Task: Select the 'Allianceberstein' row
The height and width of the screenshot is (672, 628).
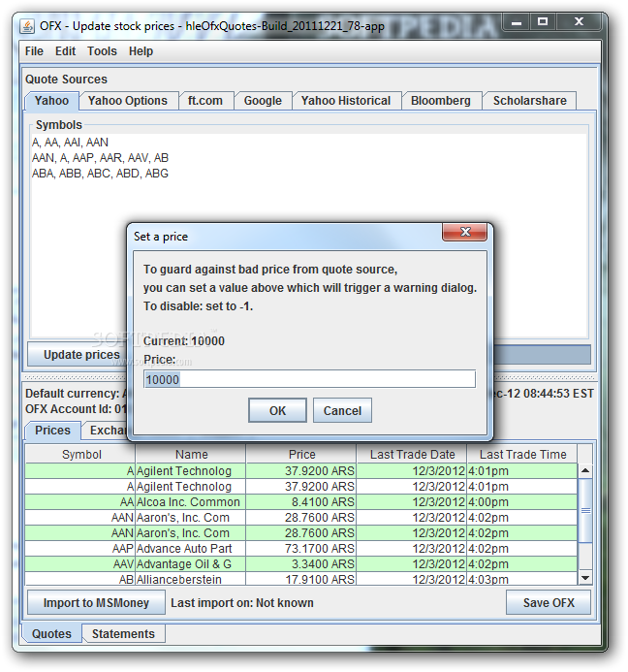Action: coord(301,580)
